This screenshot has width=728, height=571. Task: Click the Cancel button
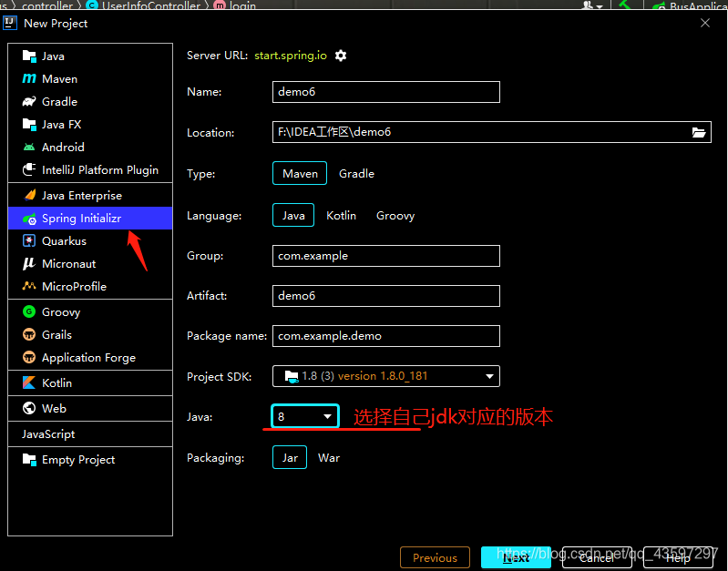(x=597, y=557)
